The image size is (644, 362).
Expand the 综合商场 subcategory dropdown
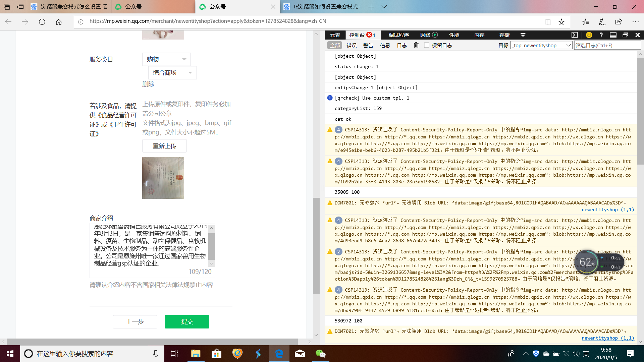[x=172, y=73]
